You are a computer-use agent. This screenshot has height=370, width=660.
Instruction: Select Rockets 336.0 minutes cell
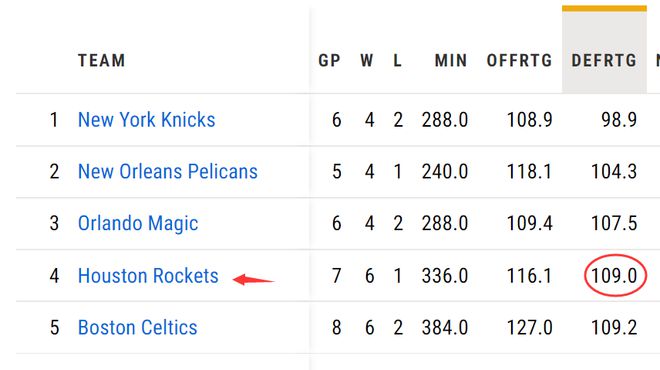pyautogui.click(x=445, y=276)
